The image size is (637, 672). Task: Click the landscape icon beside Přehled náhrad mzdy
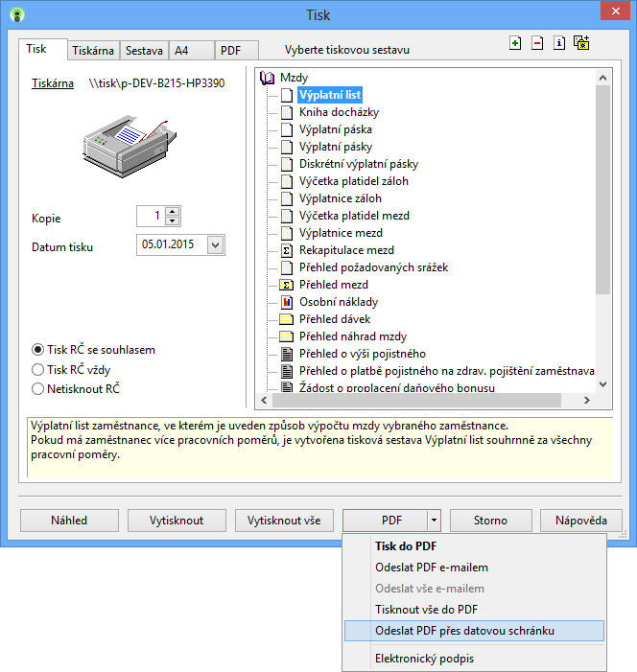tap(287, 336)
